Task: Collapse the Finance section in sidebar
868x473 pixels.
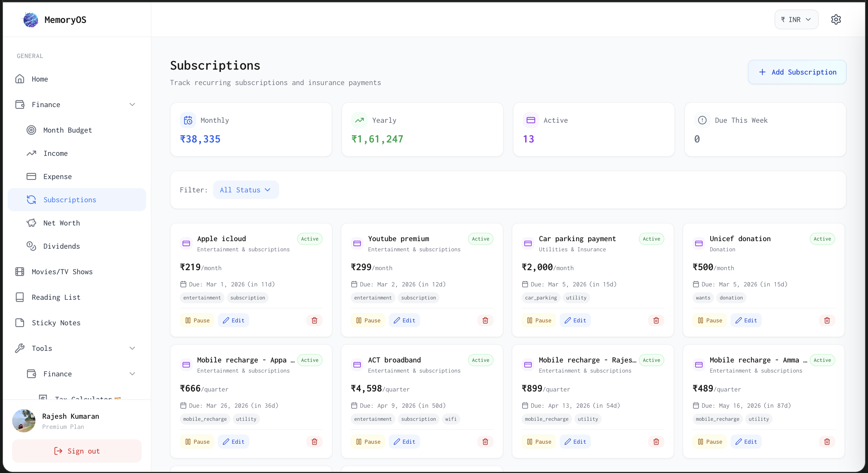Action: point(132,104)
